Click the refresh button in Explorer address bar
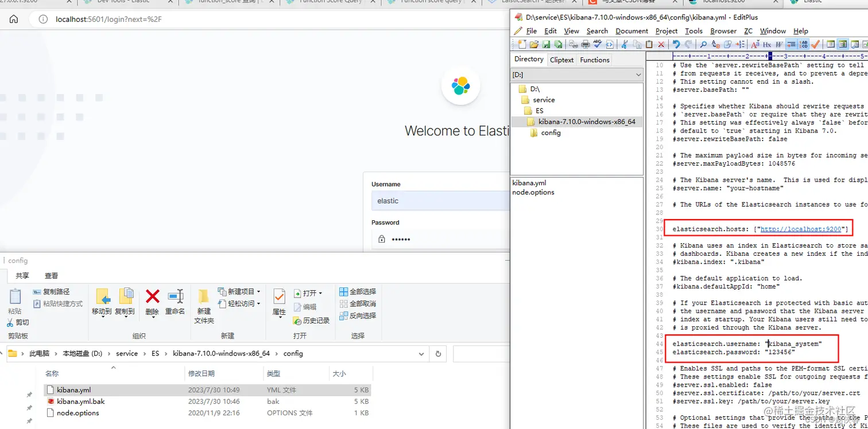Viewport: 868px width, 429px height. (438, 354)
